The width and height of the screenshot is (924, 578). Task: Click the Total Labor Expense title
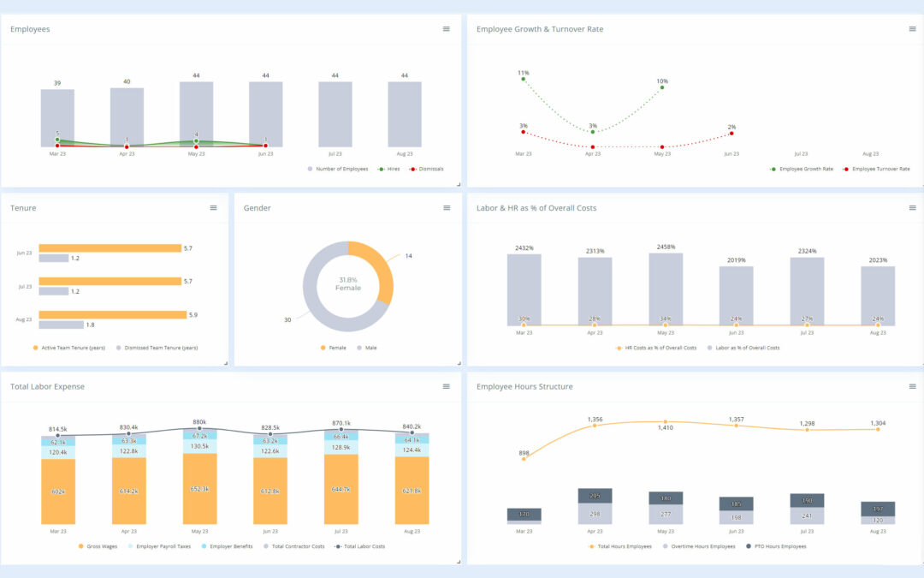[x=47, y=386]
